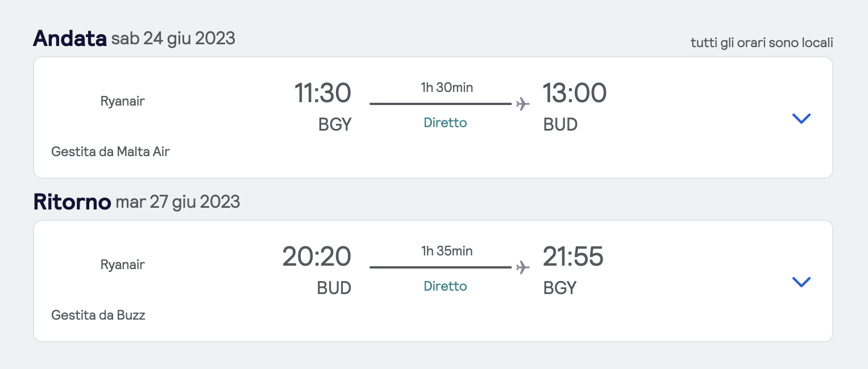Click the Gestita da Buzz text

[x=98, y=315]
